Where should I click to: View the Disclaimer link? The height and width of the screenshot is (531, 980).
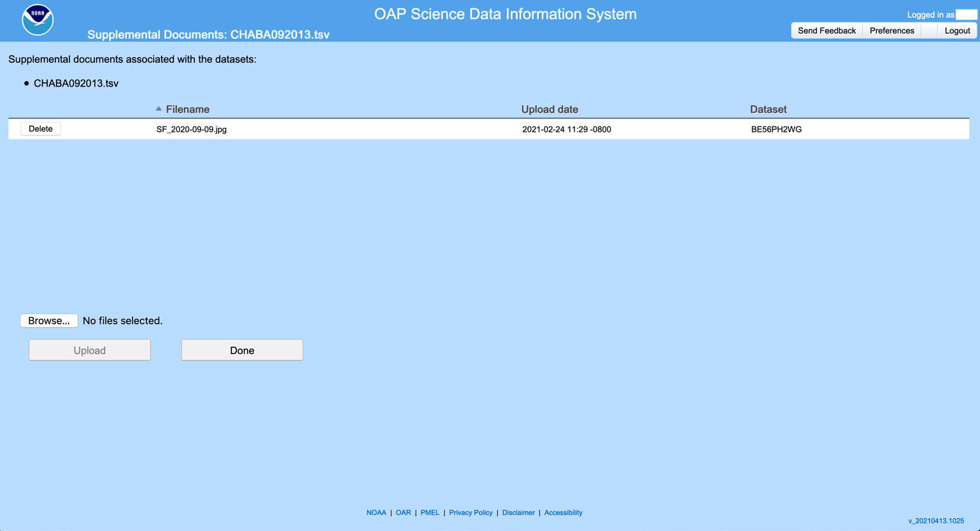[518, 513]
